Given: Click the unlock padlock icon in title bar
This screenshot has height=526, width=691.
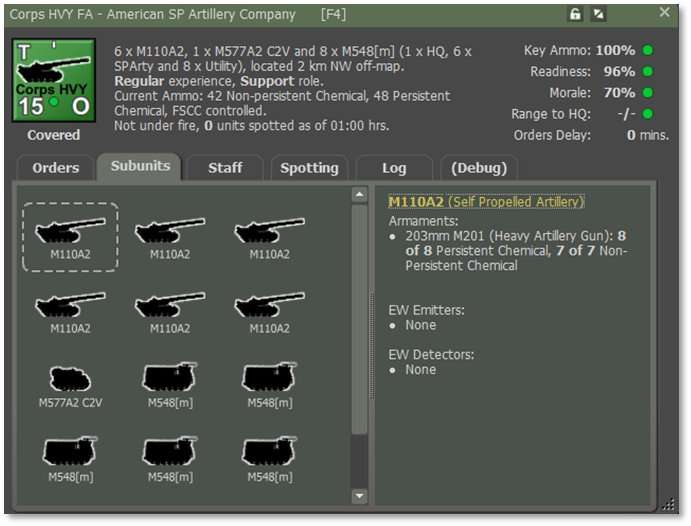Looking at the screenshot, I should (575, 14).
